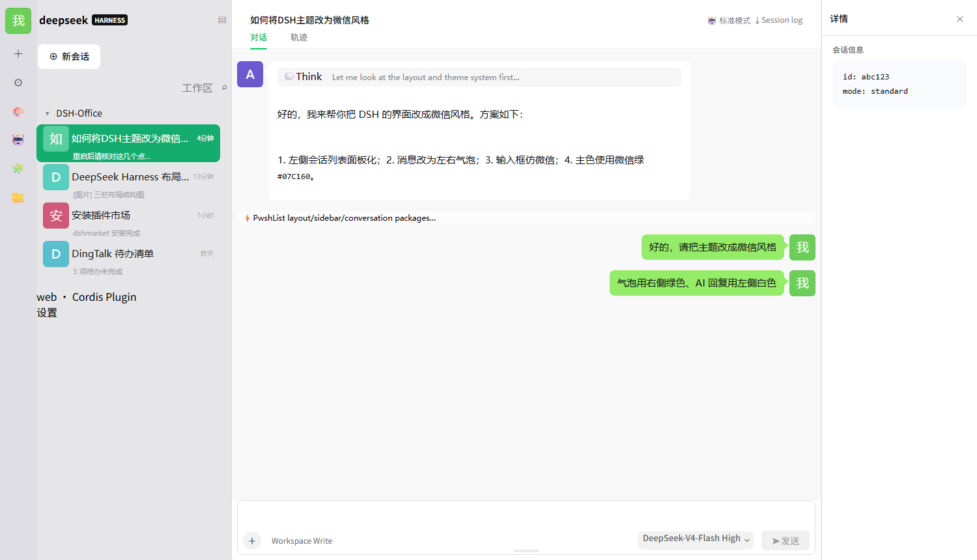Switch to the 轨迹 tab
Screen dimensions: 977x560
point(299,38)
